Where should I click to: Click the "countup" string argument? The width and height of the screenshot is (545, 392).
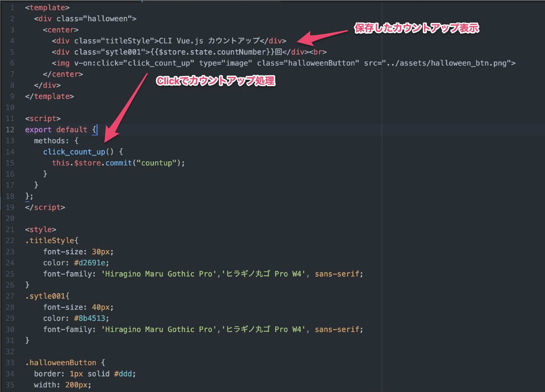click(157, 163)
